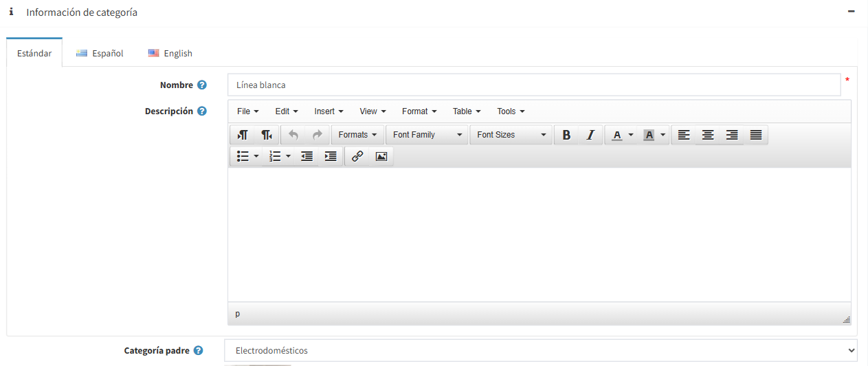The height and width of the screenshot is (366, 868).
Task: Set left-to-right text direction
Action: (x=243, y=135)
